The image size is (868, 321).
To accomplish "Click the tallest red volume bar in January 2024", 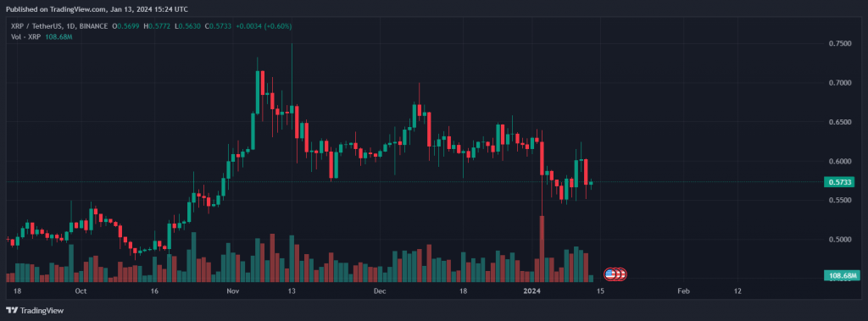I will coord(542,248).
